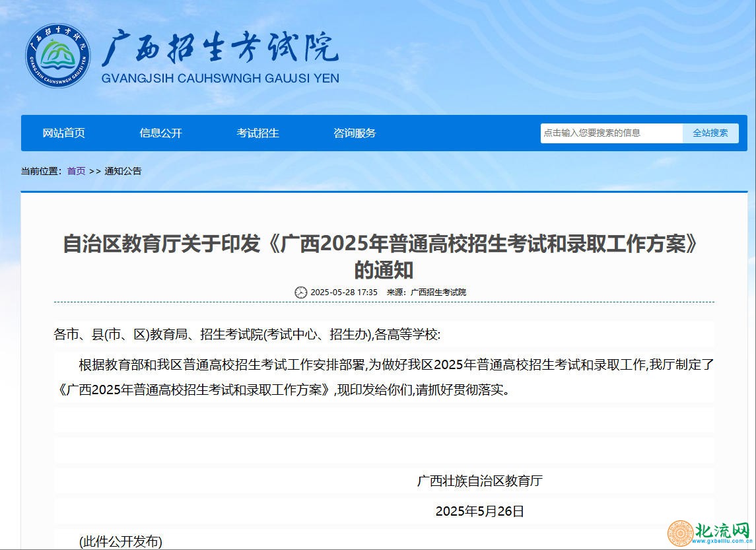Click the clock icon beside publish date
Image resolution: width=756 pixels, height=550 pixels.
coord(301,292)
